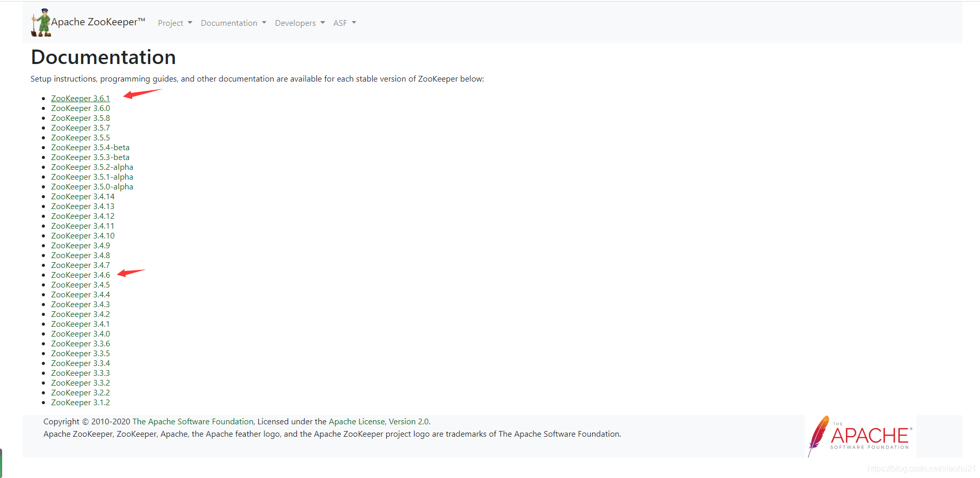Open ZooKeeper 3.5.4-beta documentation link

tap(90, 148)
